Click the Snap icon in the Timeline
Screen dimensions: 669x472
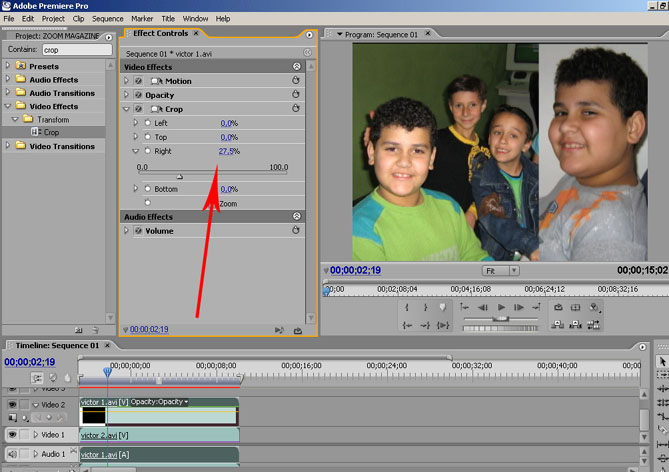[x=37, y=378]
